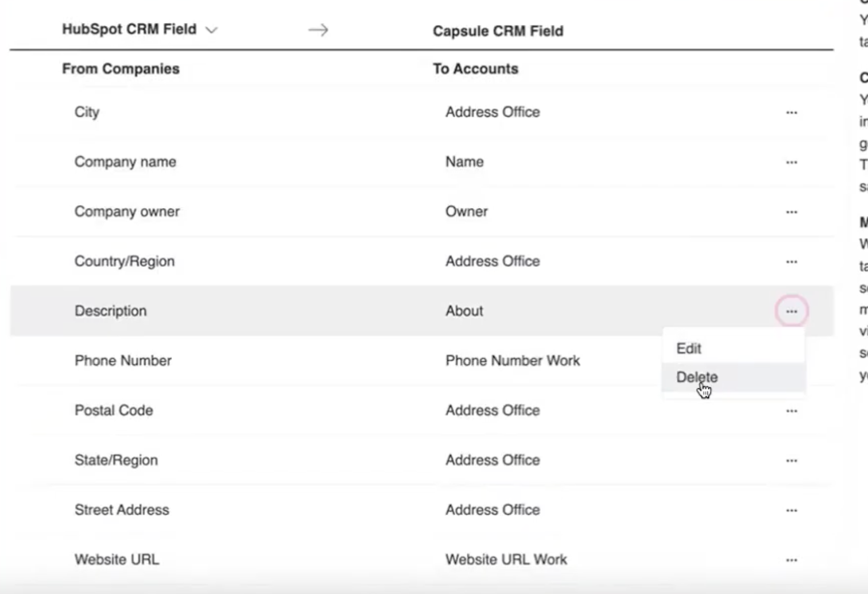
Task: Select the Country/Region field
Action: click(125, 261)
